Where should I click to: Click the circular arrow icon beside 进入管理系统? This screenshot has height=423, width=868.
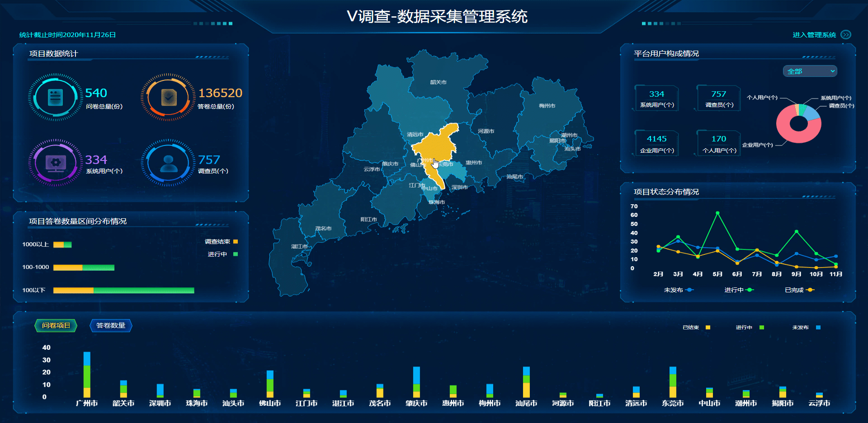tap(846, 35)
